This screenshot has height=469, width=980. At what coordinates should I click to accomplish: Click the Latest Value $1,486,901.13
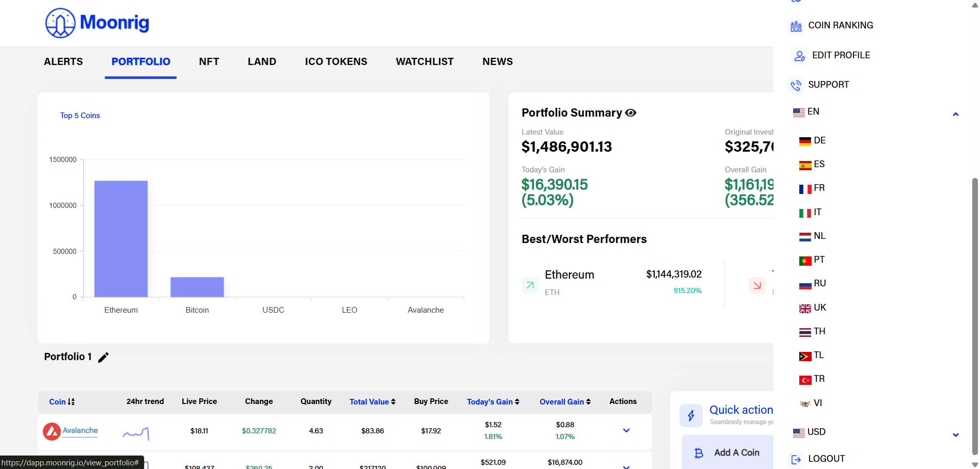[x=566, y=147]
